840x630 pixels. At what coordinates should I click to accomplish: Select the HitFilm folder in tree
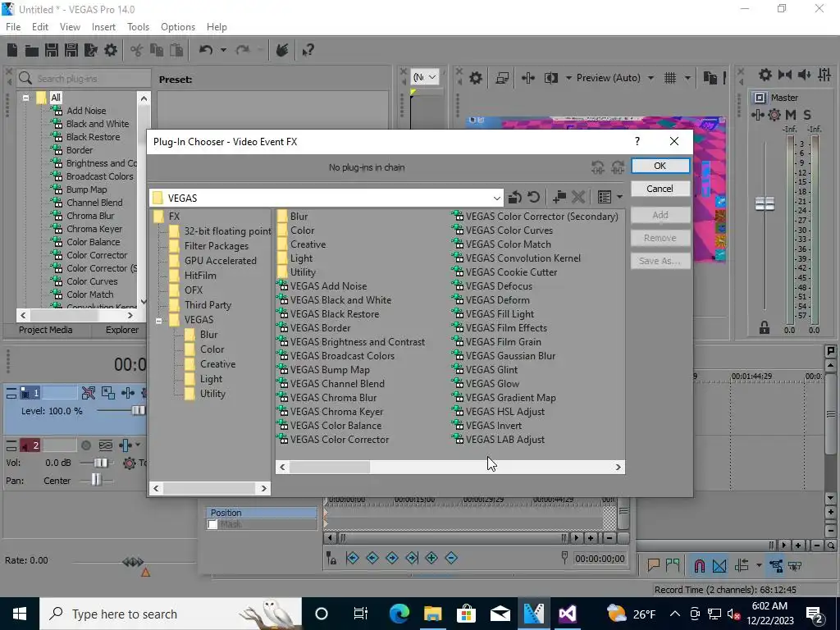(x=193, y=276)
